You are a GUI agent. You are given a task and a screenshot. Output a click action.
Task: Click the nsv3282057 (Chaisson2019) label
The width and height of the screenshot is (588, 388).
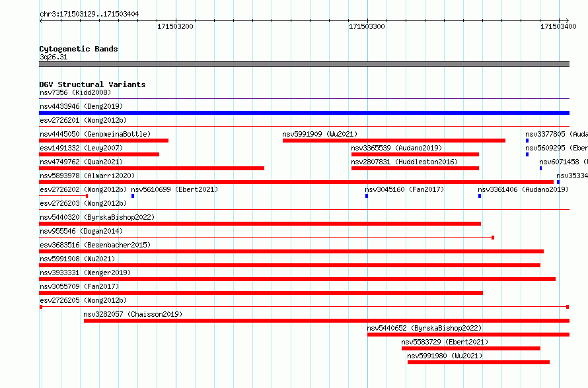133,314
